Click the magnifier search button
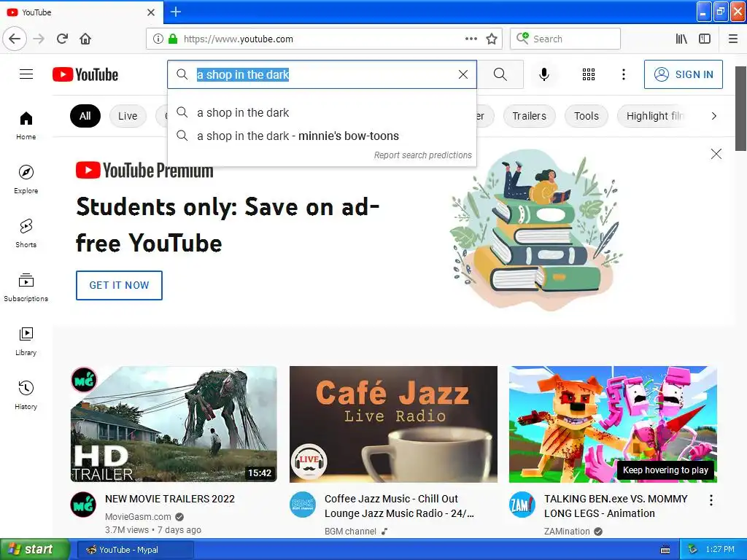747x560 pixels. pyautogui.click(x=500, y=74)
